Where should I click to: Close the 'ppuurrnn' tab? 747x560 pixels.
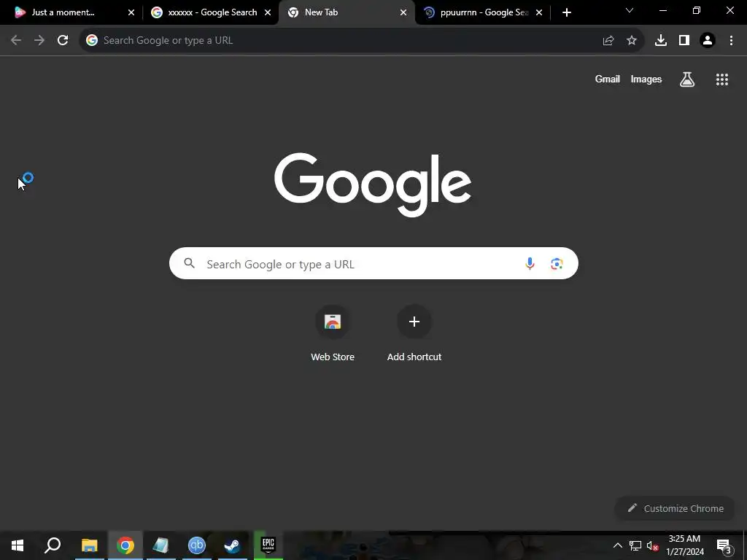click(539, 12)
